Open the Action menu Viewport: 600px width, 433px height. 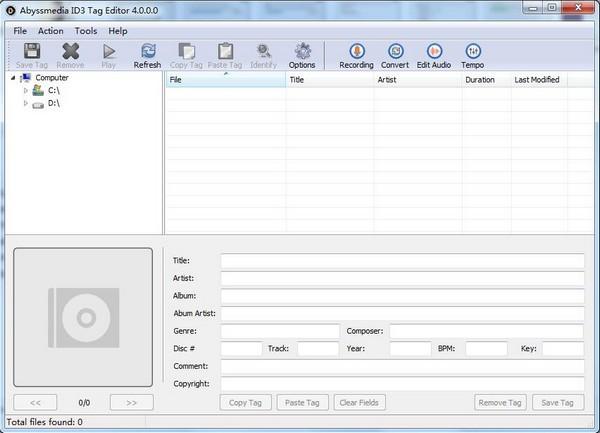(x=51, y=31)
